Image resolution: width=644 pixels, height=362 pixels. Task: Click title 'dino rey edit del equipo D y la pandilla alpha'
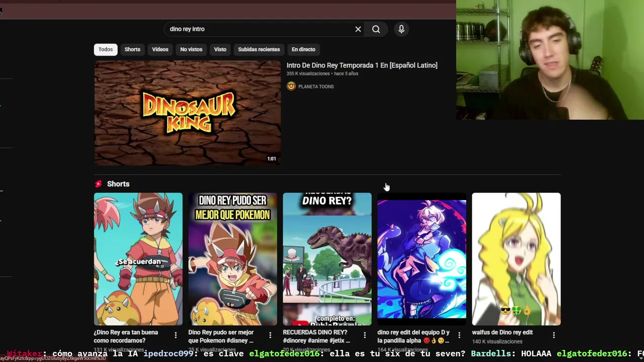[414, 336]
